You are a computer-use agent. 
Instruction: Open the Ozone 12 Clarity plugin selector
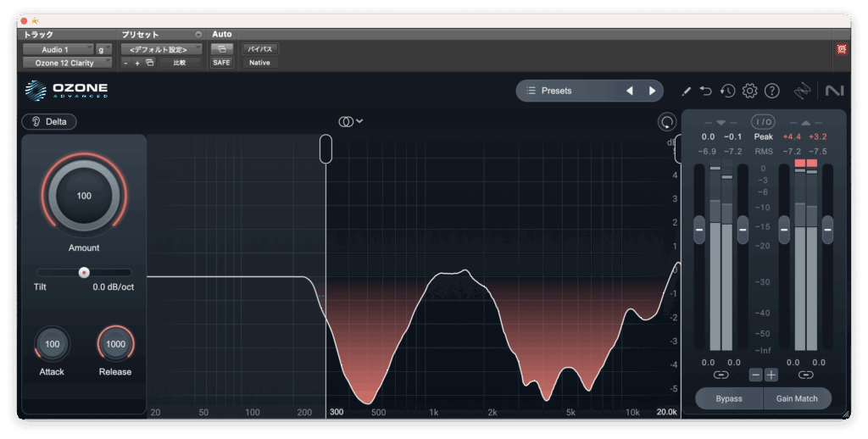67,63
